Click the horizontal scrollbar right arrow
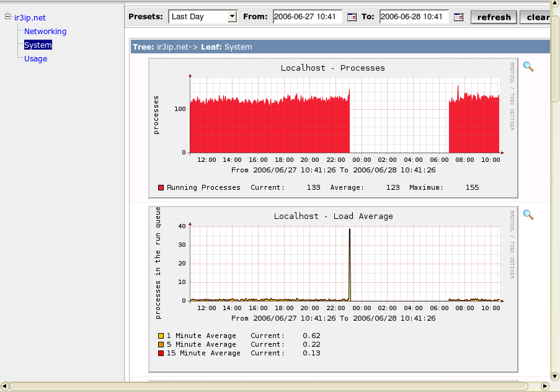560x392 pixels. click(544, 386)
